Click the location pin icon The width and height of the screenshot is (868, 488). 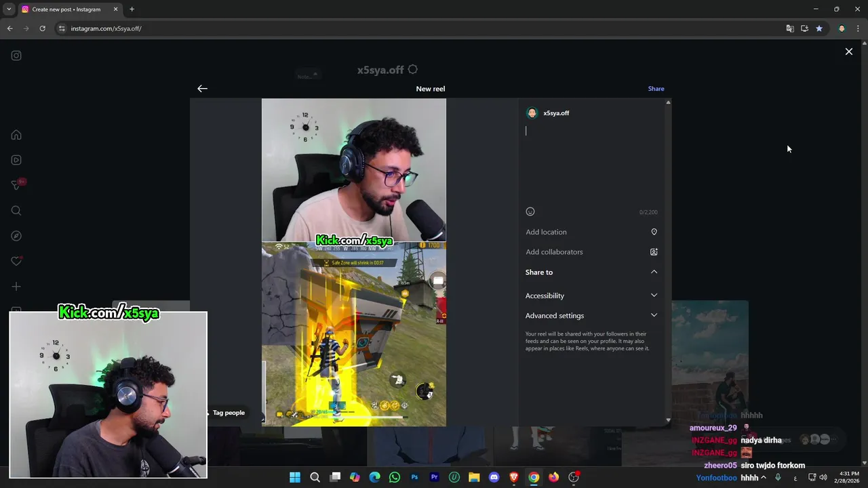point(654,232)
